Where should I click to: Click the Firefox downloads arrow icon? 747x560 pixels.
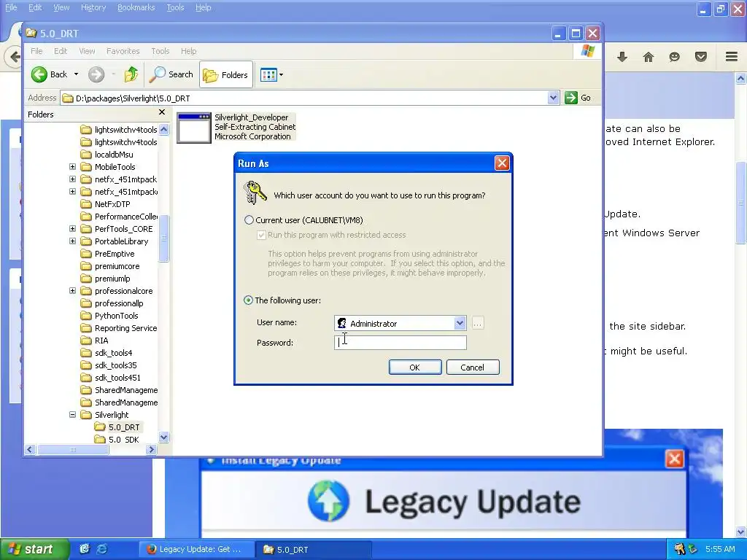click(x=622, y=57)
